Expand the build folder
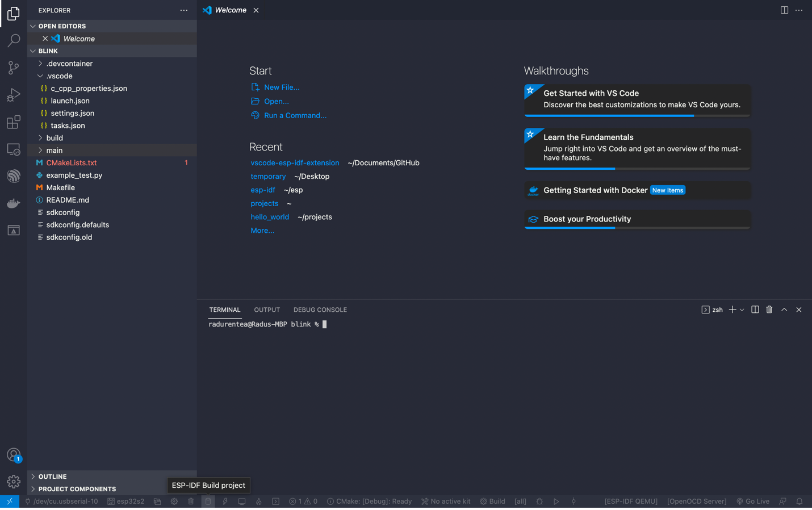Screen dimensions: 812x510 (x=54, y=137)
